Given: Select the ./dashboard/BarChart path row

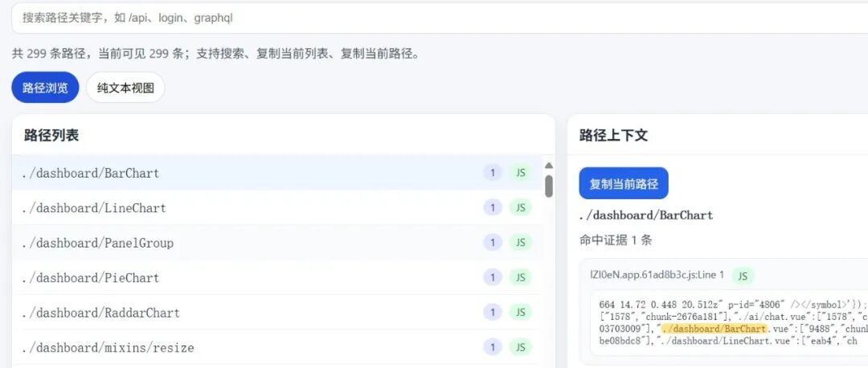Looking at the screenshot, I should click(x=277, y=173).
